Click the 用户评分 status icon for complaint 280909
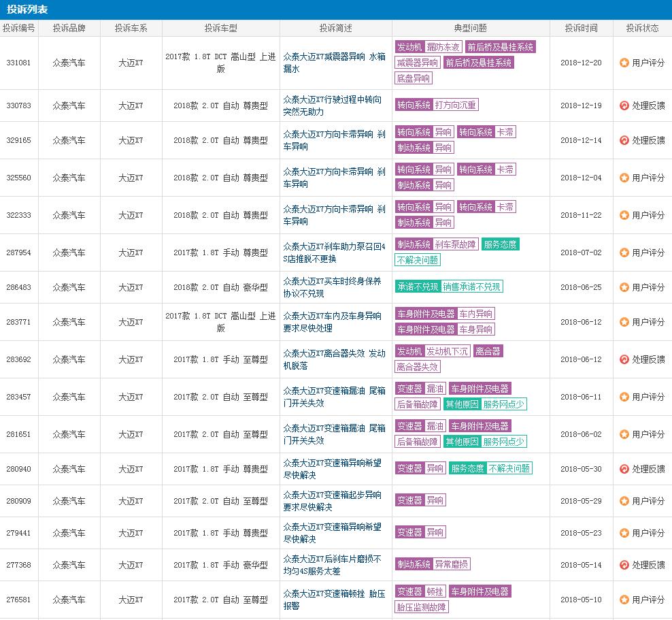This screenshot has height=620, width=672. point(624,501)
